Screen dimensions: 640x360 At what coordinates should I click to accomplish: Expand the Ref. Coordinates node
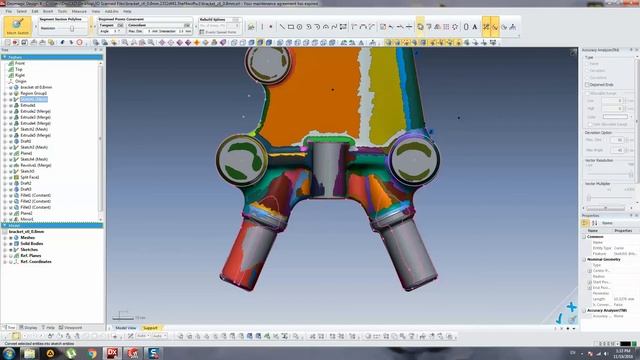[5, 262]
